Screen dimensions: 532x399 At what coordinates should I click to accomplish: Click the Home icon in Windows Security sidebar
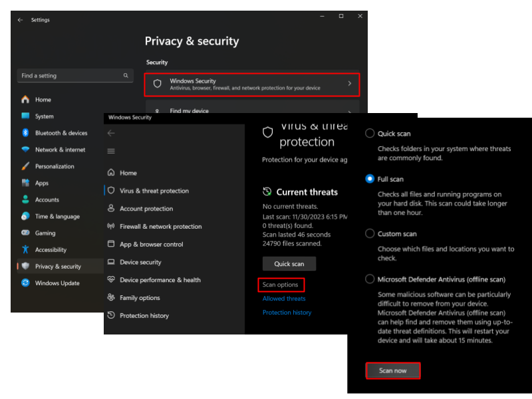click(111, 172)
